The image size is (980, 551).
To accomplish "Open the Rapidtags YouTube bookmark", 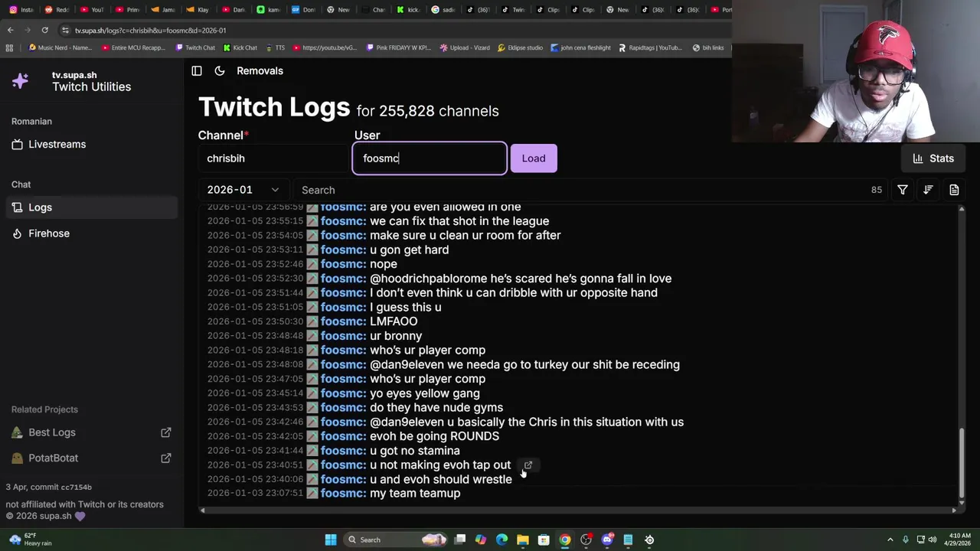I will 650,47.
